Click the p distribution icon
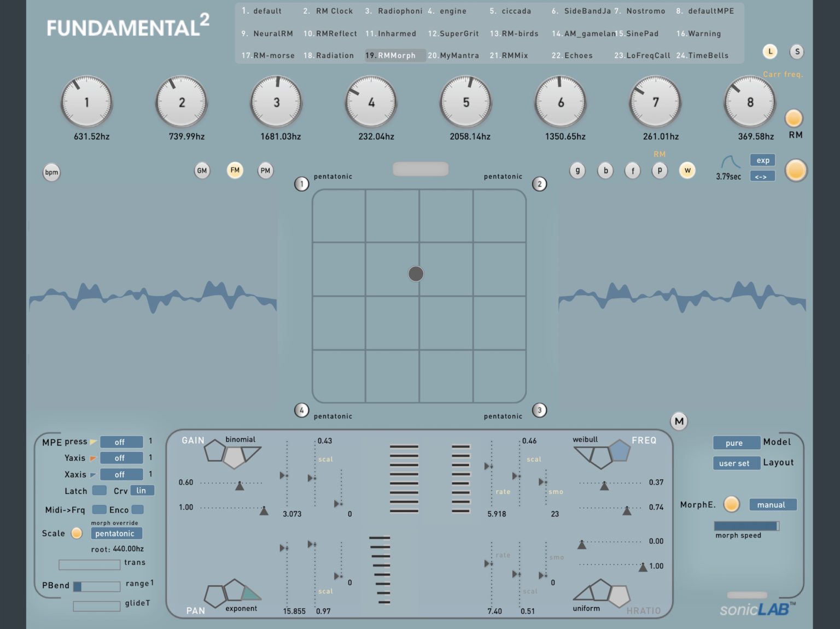This screenshot has height=629, width=840. tap(660, 171)
